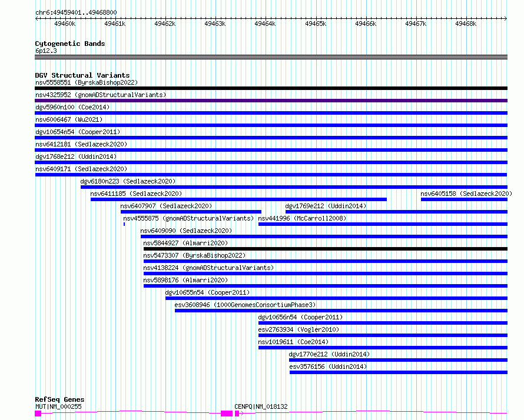Click the 49460k ruler tick label
The width and height of the screenshot is (524, 420).
pyautogui.click(x=65, y=24)
